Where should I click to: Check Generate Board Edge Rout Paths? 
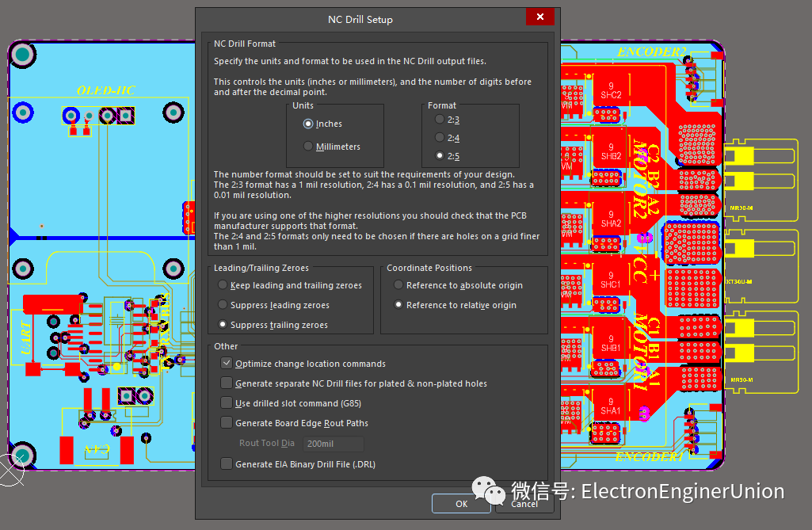click(x=227, y=423)
